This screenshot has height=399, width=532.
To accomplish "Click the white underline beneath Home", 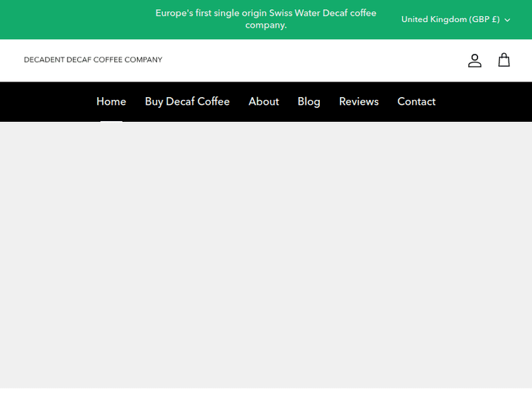I will [x=111, y=121].
